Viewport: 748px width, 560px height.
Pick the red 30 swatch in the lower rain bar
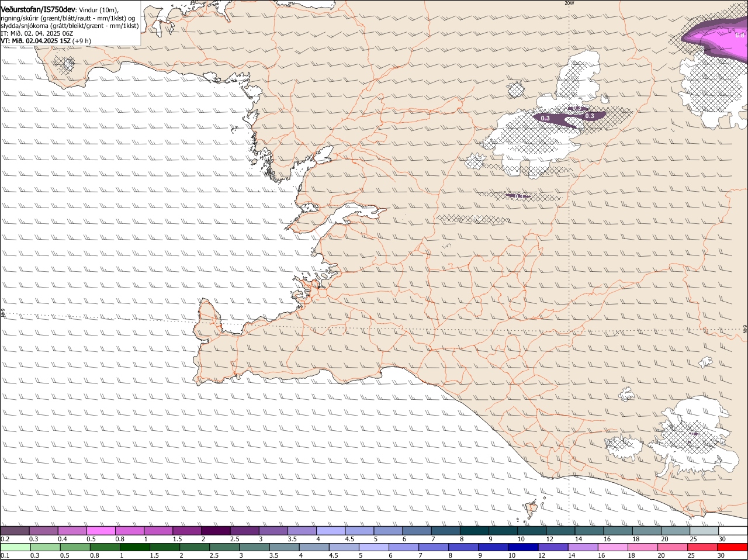tap(732, 547)
